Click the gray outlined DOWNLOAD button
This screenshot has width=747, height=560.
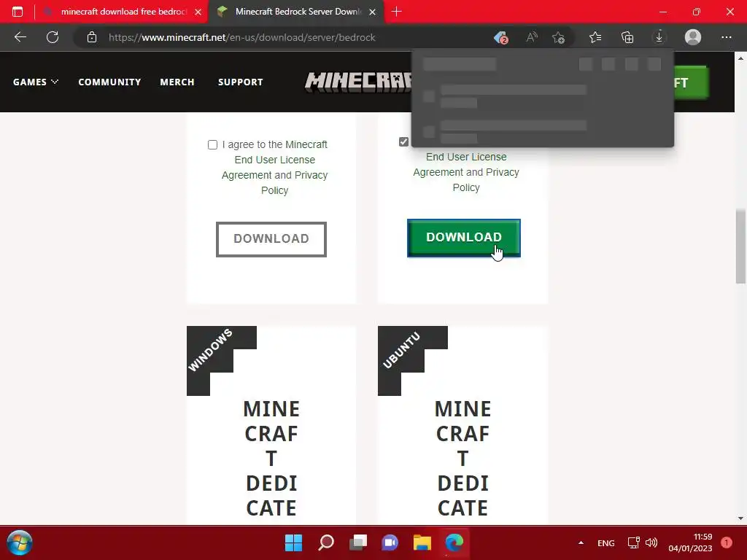click(271, 239)
